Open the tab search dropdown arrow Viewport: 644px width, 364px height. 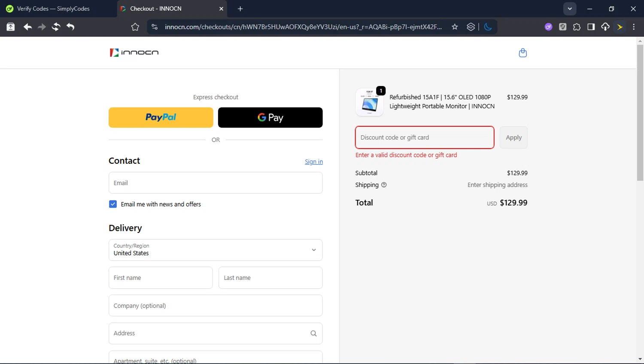(570, 9)
